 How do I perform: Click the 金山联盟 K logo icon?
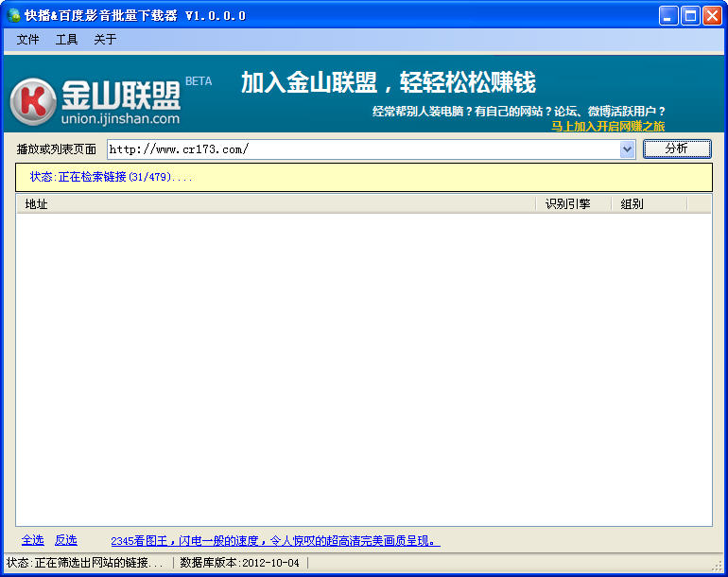(33, 101)
